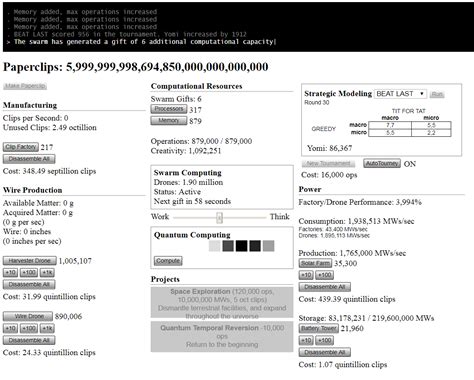Disassemble all Battery Towers
The height and width of the screenshot is (380, 474).
coord(325,352)
